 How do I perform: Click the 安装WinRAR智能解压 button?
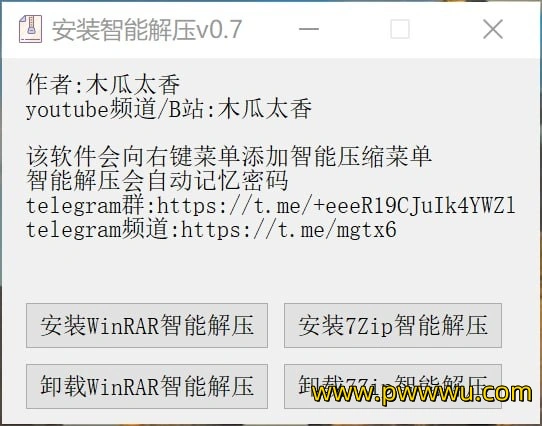coord(147,325)
